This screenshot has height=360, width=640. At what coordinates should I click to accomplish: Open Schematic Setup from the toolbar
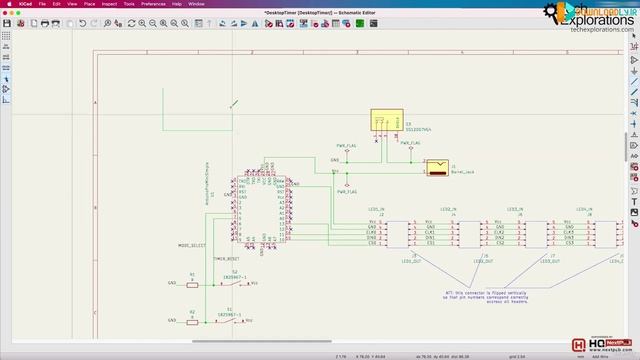(20, 24)
